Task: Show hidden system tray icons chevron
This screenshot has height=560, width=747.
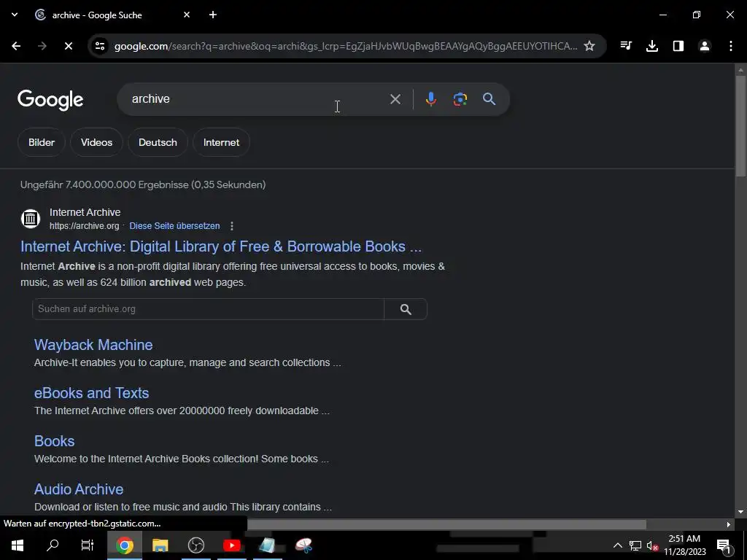Action: coord(617,545)
